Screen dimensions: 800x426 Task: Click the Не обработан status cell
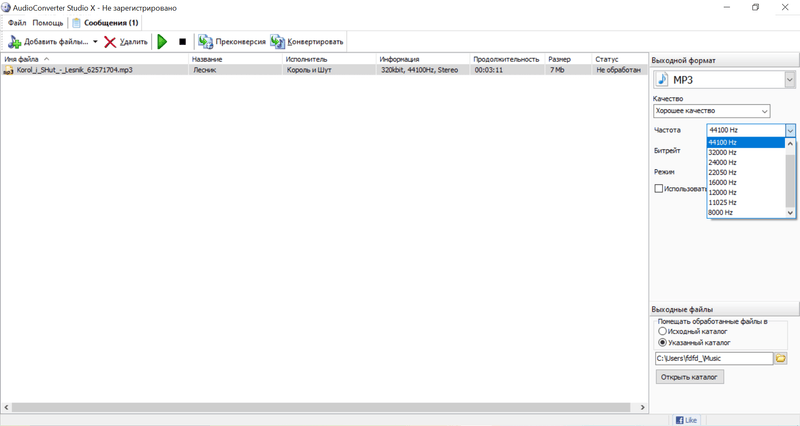point(618,70)
